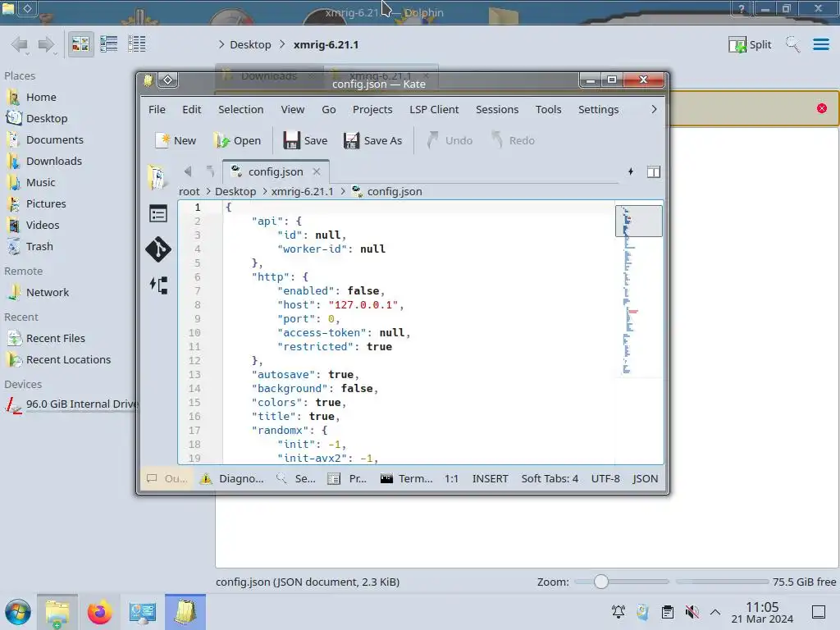Expand hidden menus with the chevron arrow

[x=654, y=109]
